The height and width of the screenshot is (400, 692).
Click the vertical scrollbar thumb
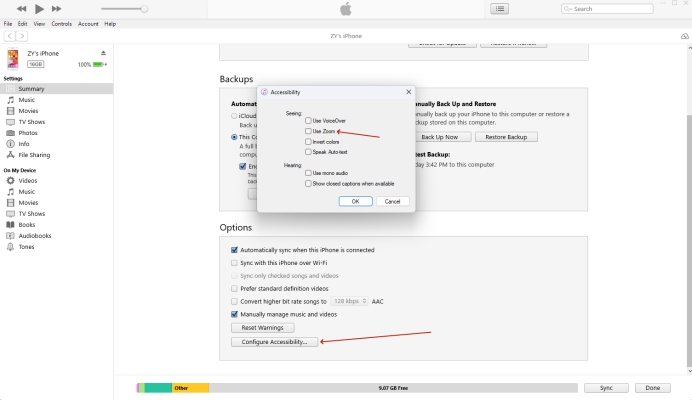(x=689, y=241)
